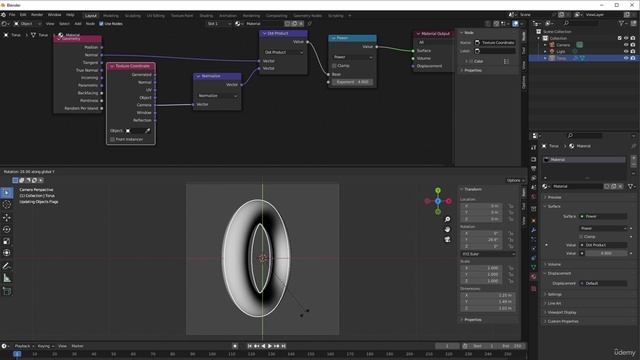The height and width of the screenshot is (360, 640).
Task: Open Object Data properties tab green triangle
Action: point(533,267)
